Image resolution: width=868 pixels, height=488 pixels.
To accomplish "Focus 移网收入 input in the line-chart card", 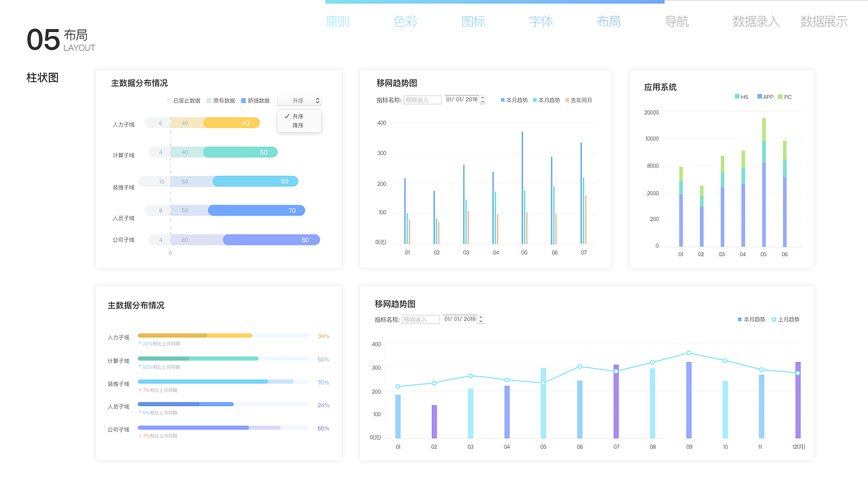I will 420,319.
